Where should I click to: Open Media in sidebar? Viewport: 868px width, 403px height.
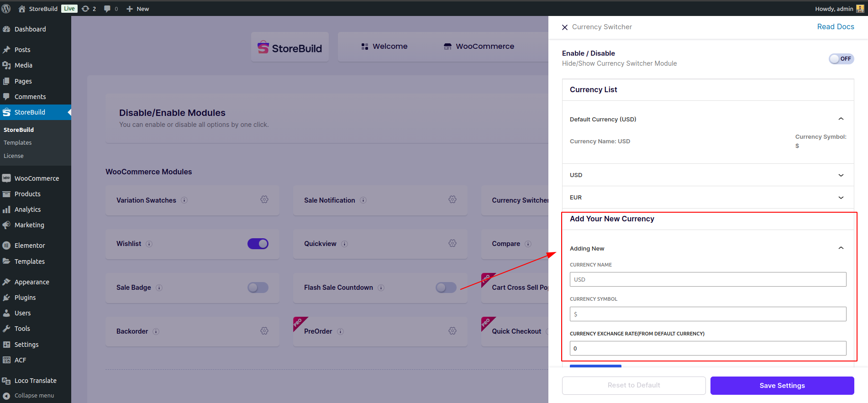click(x=36, y=65)
